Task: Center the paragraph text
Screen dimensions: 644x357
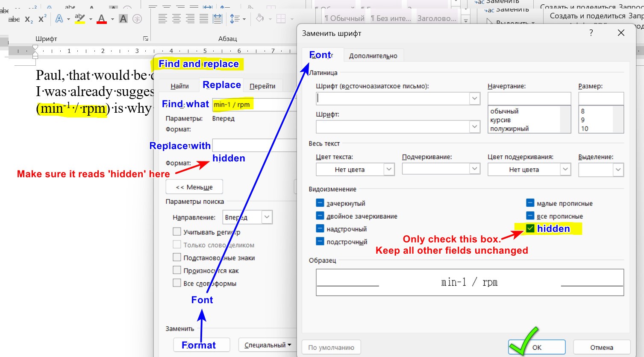Action: pos(176,19)
